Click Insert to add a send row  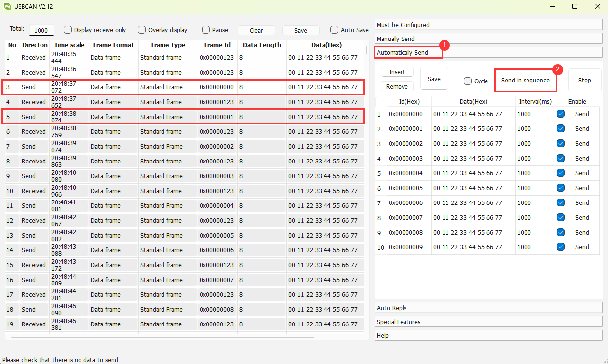coord(397,72)
